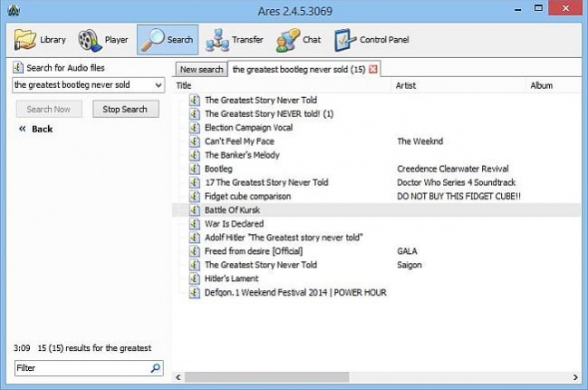Screen dimensions: 588x390
Task: Select the Search toolbar button
Action: 168,40
